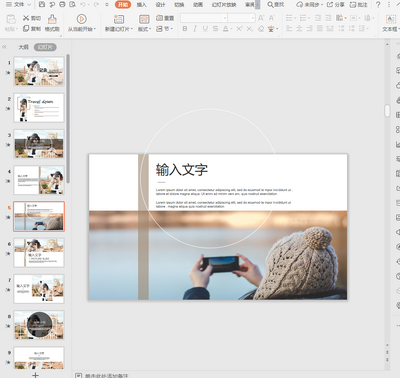
Task: Click the 重置 reset button
Action: [165, 18]
